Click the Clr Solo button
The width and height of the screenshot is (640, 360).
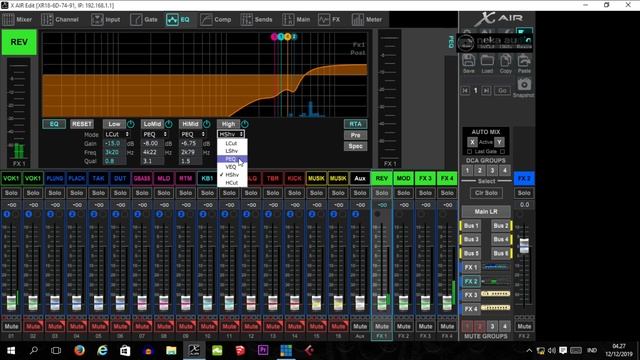(486, 193)
